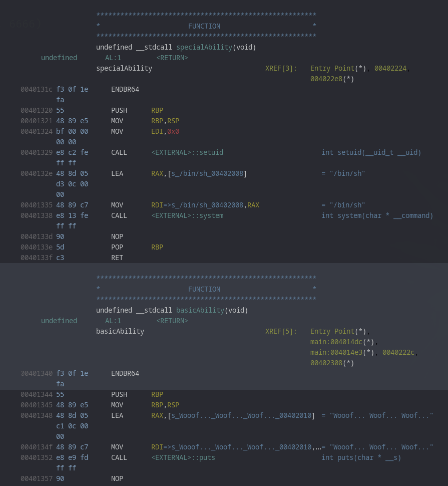Click the XREF[3] label for specialAbility

coord(281,68)
